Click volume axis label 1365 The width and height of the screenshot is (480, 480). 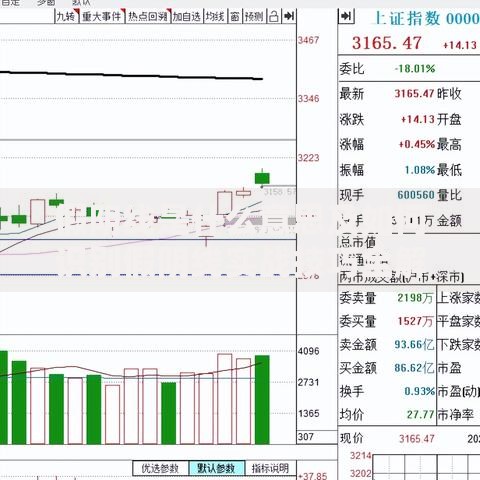click(x=308, y=414)
